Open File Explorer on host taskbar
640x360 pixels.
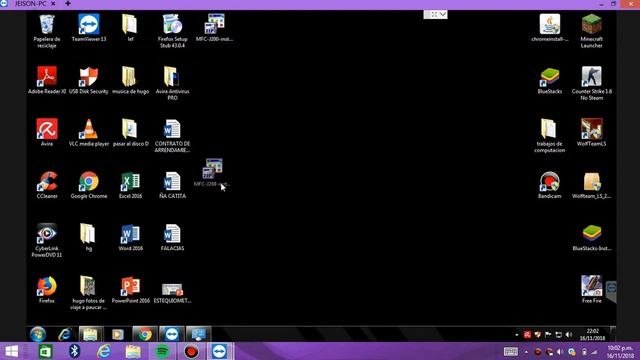coord(133,351)
